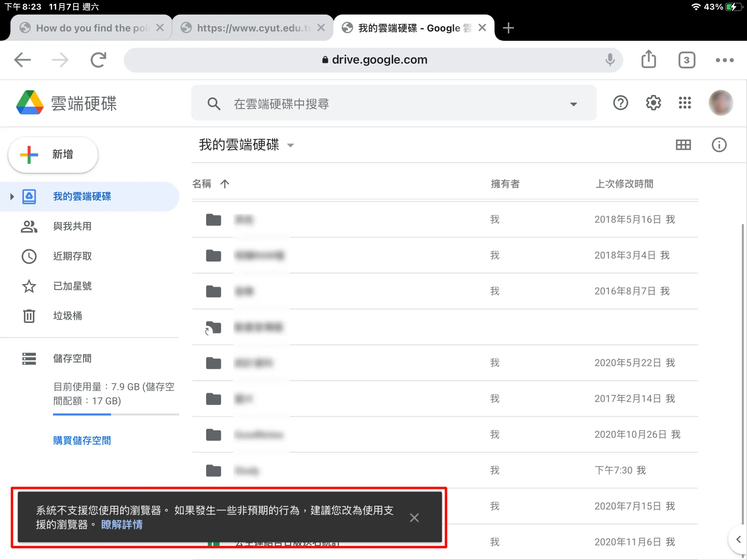Reverse sort direction using the arrow next to 名稱
747x560 pixels.
225,184
